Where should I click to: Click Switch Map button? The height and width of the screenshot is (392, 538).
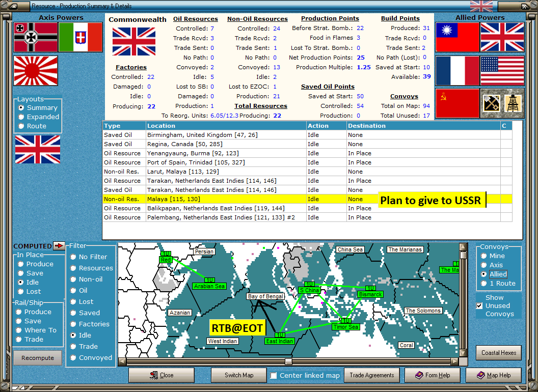[x=239, y=375]
